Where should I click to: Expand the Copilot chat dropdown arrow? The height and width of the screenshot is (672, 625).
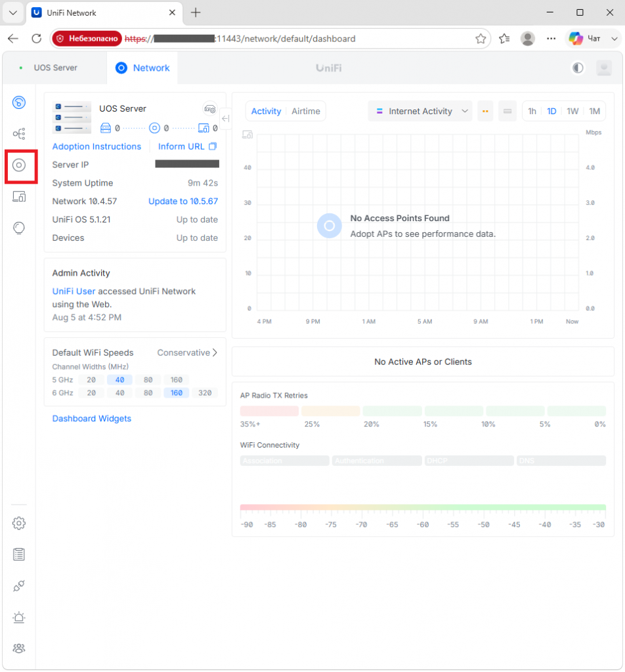pos(614,39)
